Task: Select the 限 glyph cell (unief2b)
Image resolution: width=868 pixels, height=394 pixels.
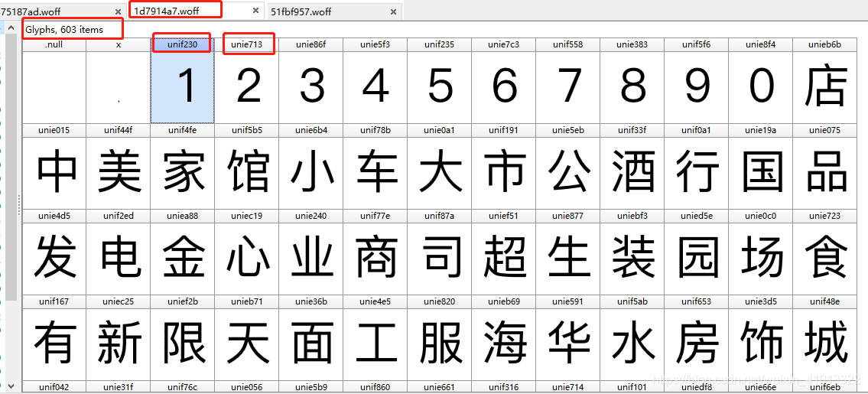Action: click(x=182, y=338)
